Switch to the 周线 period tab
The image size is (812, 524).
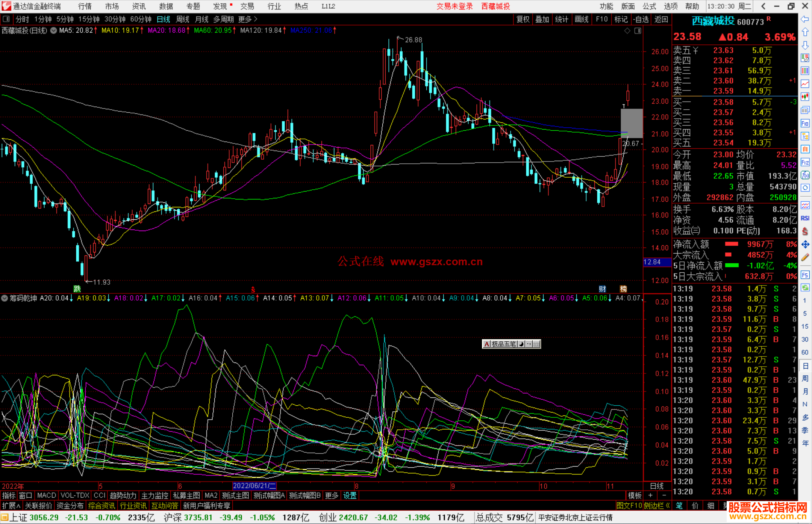(x=182, y=19)
